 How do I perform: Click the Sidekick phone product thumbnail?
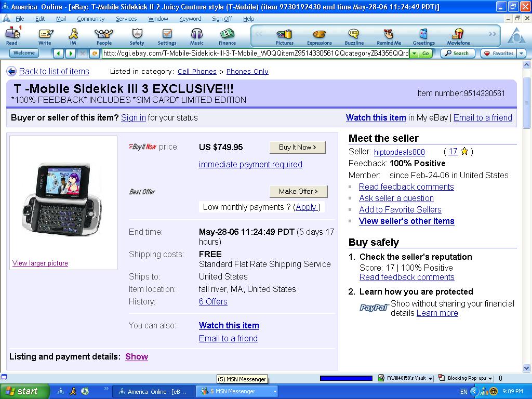coord(61,199)
